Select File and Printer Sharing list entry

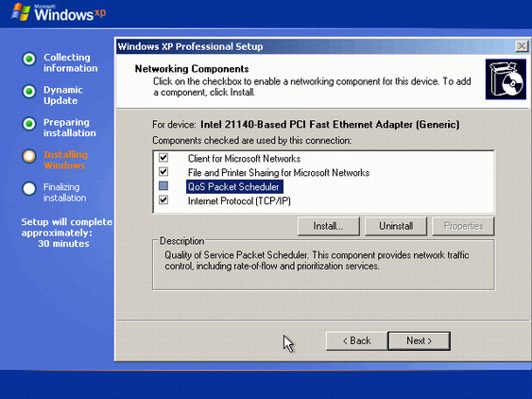pyautogui.click(x=279, y=173)
